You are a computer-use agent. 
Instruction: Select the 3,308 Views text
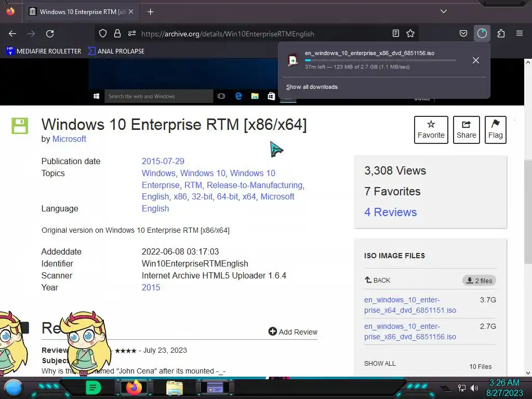[x=395, y=170]
